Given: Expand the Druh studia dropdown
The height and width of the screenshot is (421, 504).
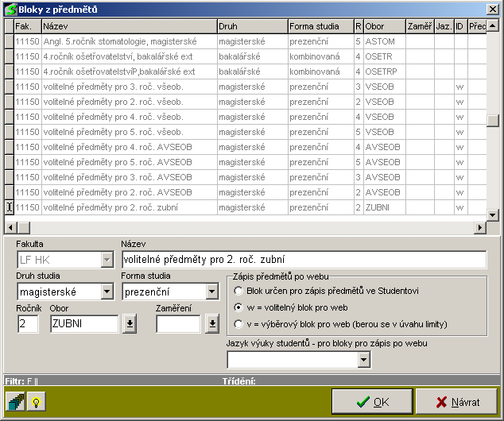Looking at the screenshot, I should point(107,292).
